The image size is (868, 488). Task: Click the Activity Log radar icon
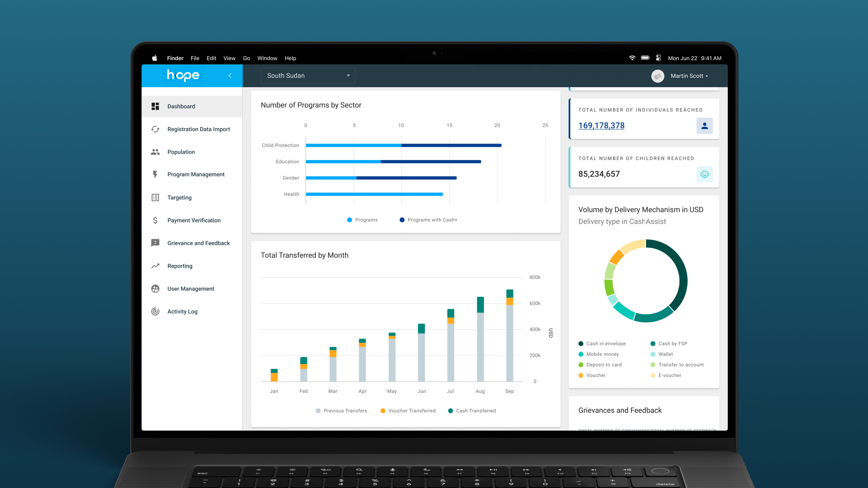[155, 311]
